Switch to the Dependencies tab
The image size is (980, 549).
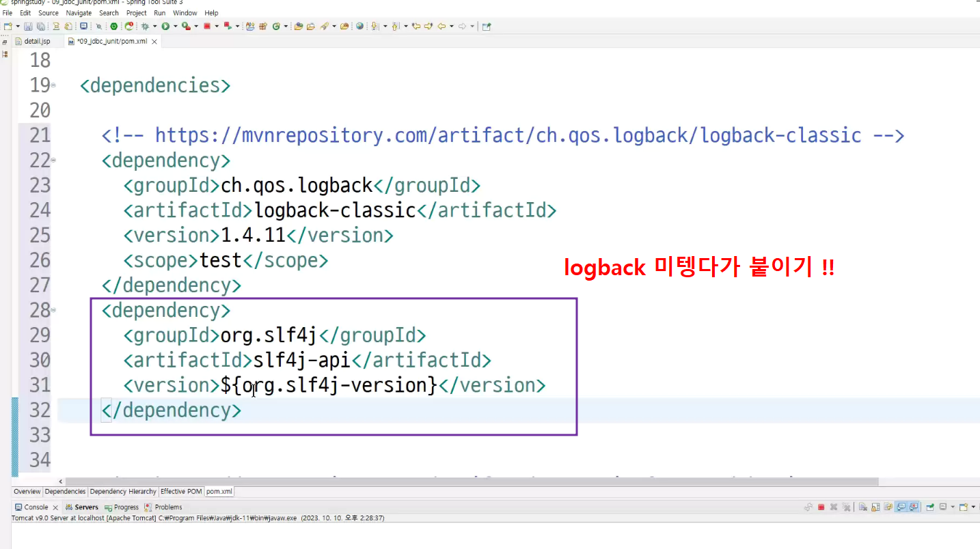click(x=66, y=491)
